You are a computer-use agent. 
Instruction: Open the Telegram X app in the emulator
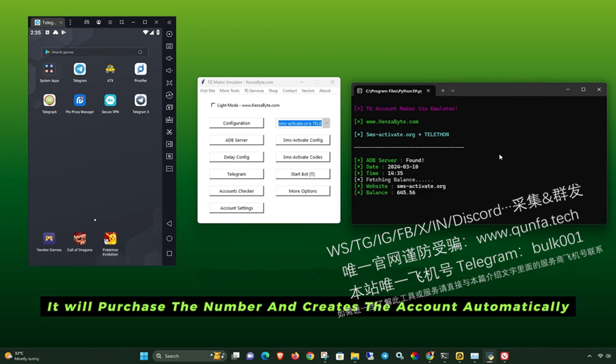[x=140, y=101]
